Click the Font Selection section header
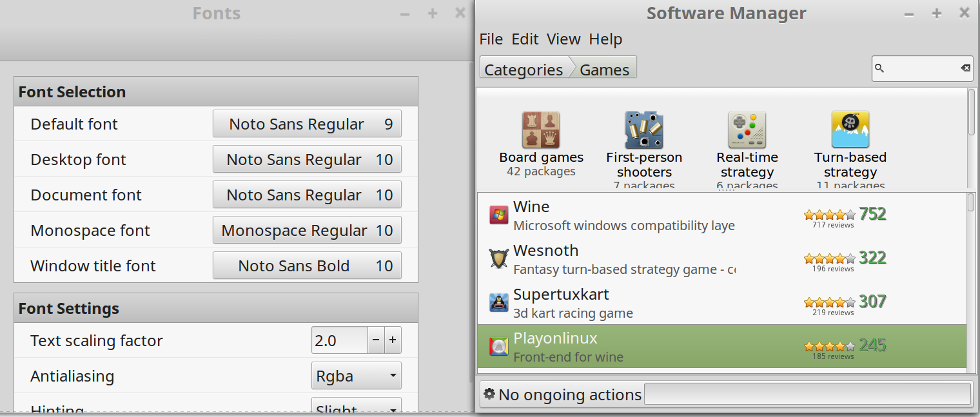This screenshot has width=980, height=417. [216, 92]
